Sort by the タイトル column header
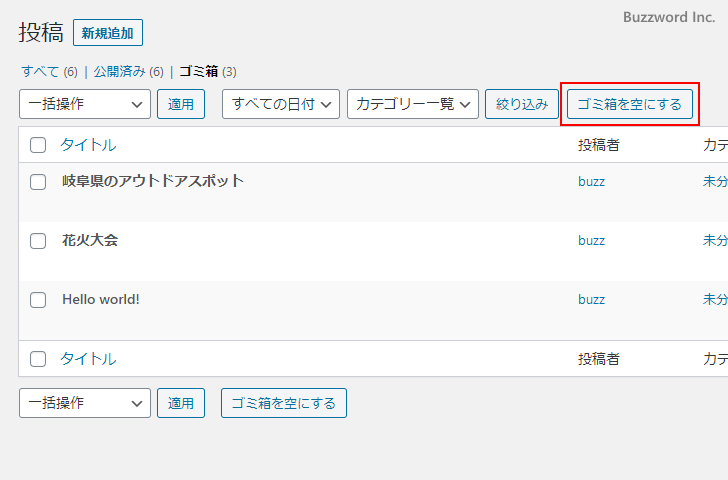The height and width of the screenshot is (480, 728). pyautogui.click(x=88, y=145)
